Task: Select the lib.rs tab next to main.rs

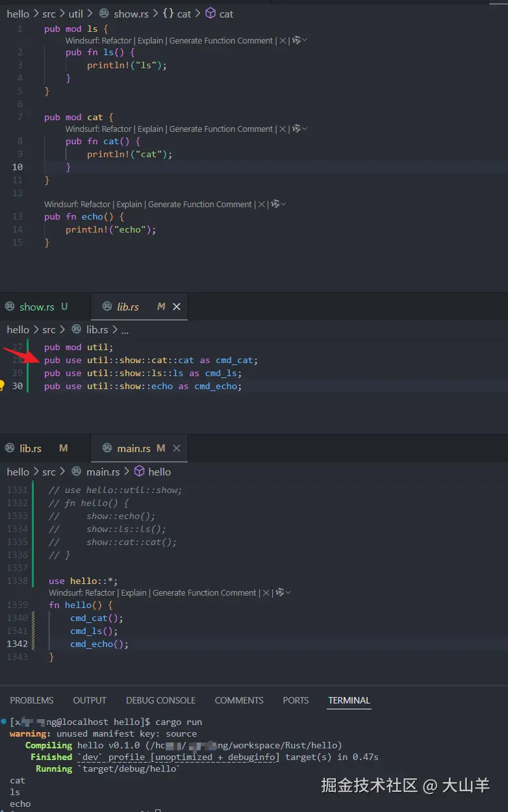Action: click(45, 448)
